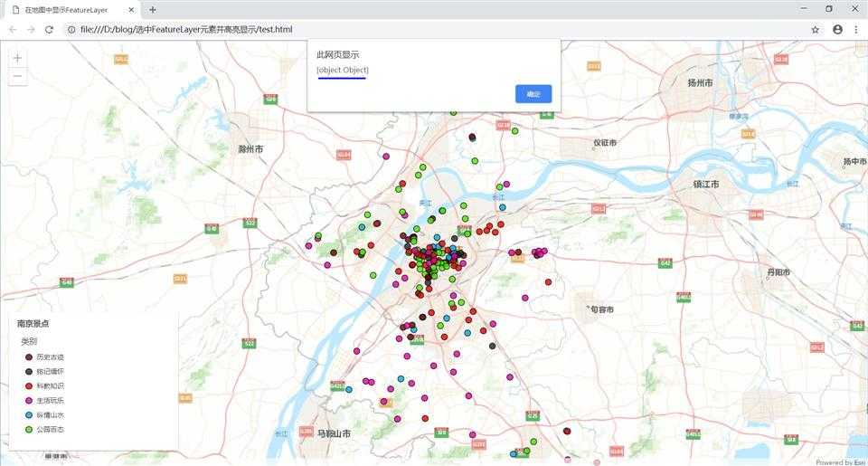Select the red point nearest 句容市 label
This screenshot has height=466, width=868.
coord(548,282)
